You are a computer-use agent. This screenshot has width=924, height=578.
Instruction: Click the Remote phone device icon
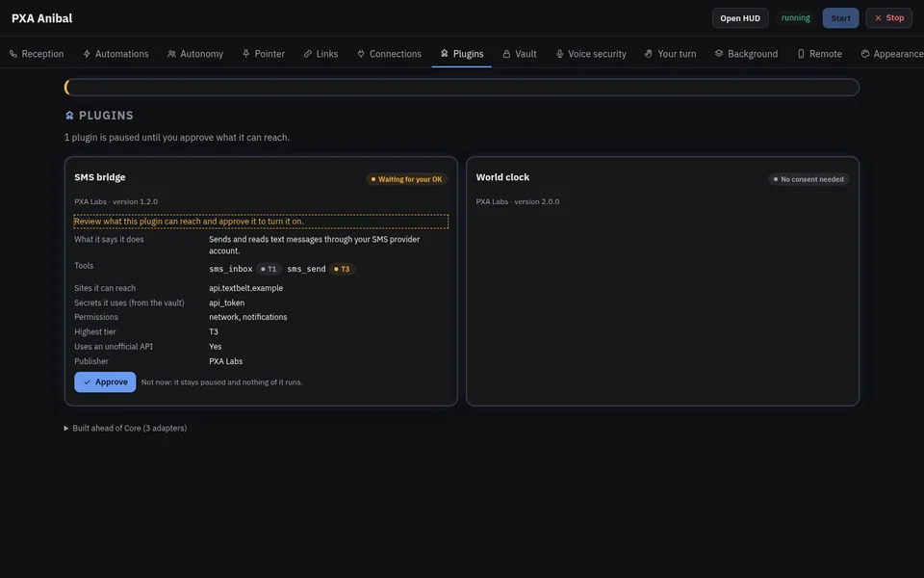(801, 54)
